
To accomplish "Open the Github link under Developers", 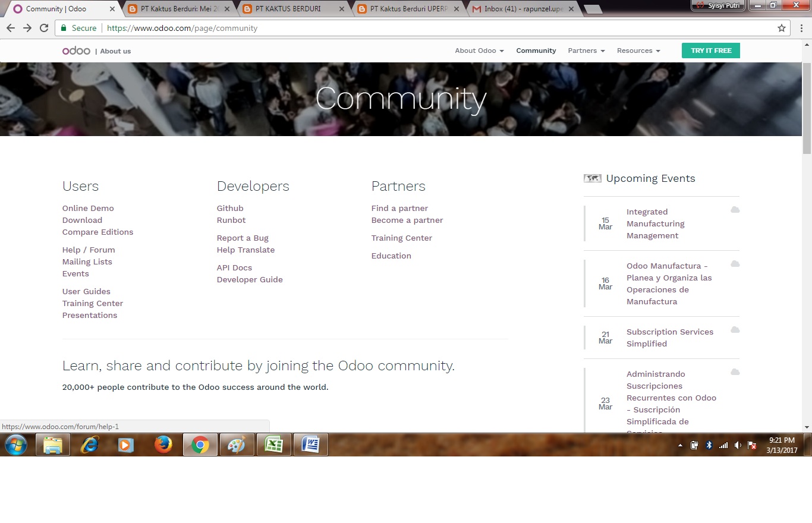I will pyautogui.click(x=230, y=208).
